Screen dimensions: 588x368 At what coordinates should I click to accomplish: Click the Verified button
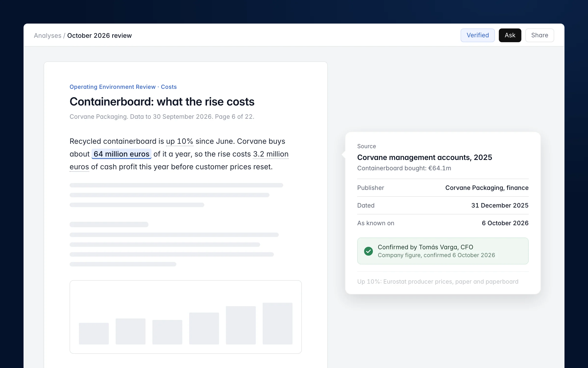[x=478, y=35]
